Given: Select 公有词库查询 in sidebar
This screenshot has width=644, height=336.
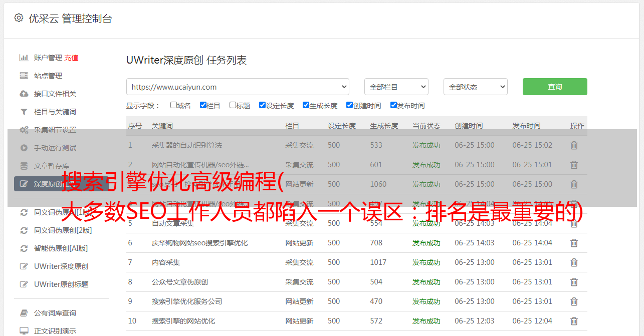Looking at the screenshot, I should [55, 313].
